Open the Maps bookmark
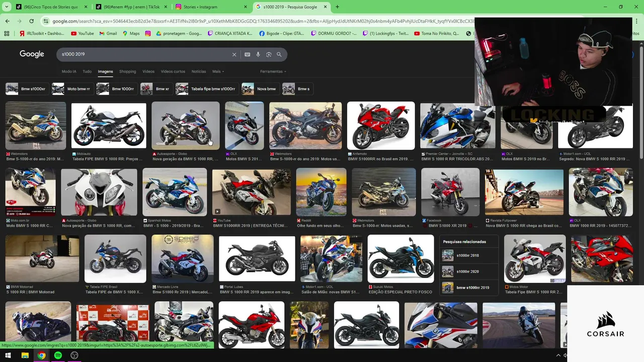The width and height of the screenshot is (644, 362). pos(131,33)
